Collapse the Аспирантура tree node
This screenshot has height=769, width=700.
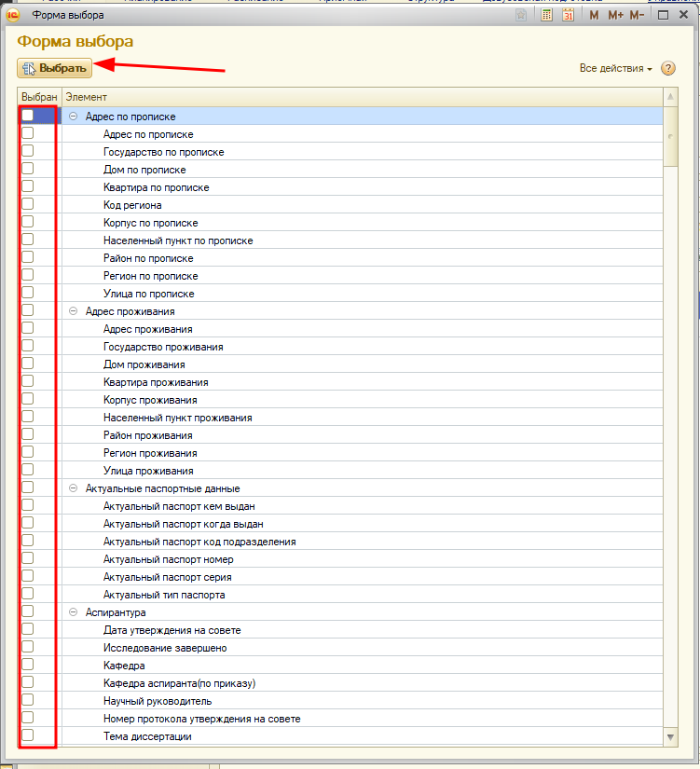point(74,612)
